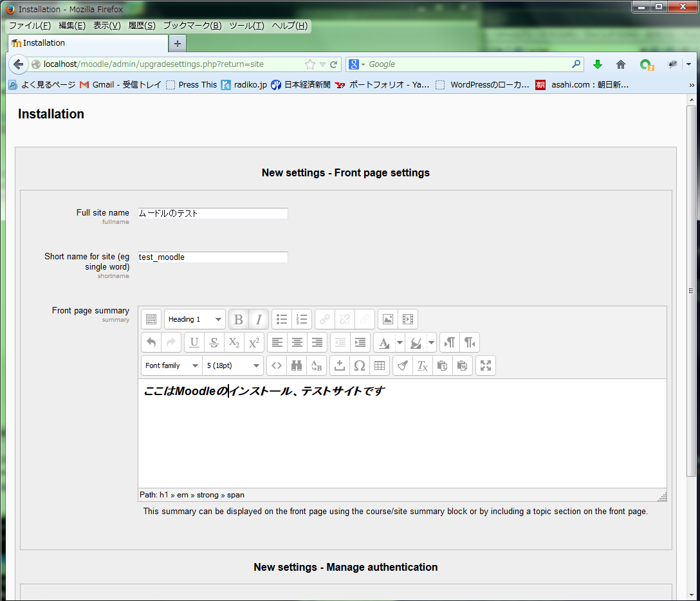
Task: Apply superscript formatting
Action: pos(254,342)
